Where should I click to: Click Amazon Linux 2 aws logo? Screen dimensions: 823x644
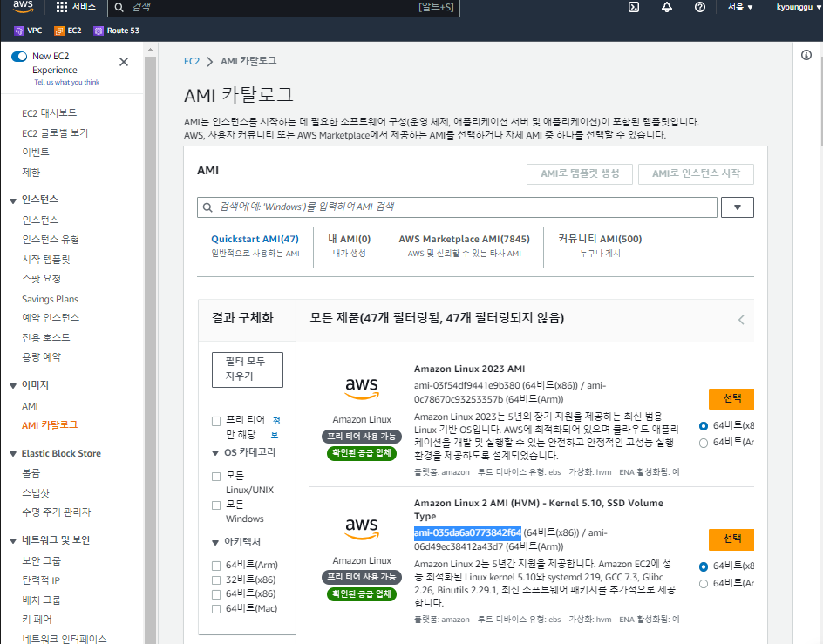tap(362, 528)
